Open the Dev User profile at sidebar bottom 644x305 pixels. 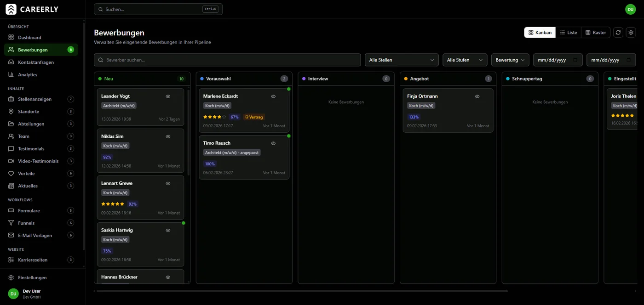(42, 294)
